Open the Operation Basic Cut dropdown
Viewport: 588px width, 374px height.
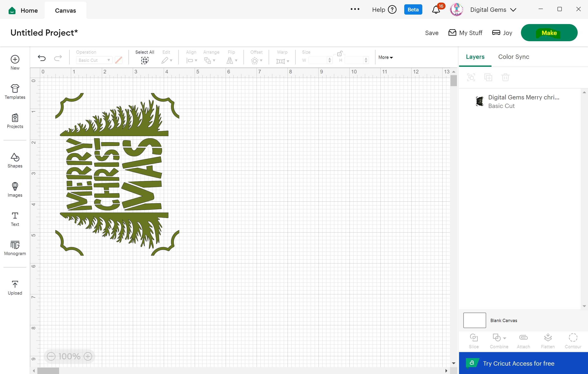tap(94, 60)
